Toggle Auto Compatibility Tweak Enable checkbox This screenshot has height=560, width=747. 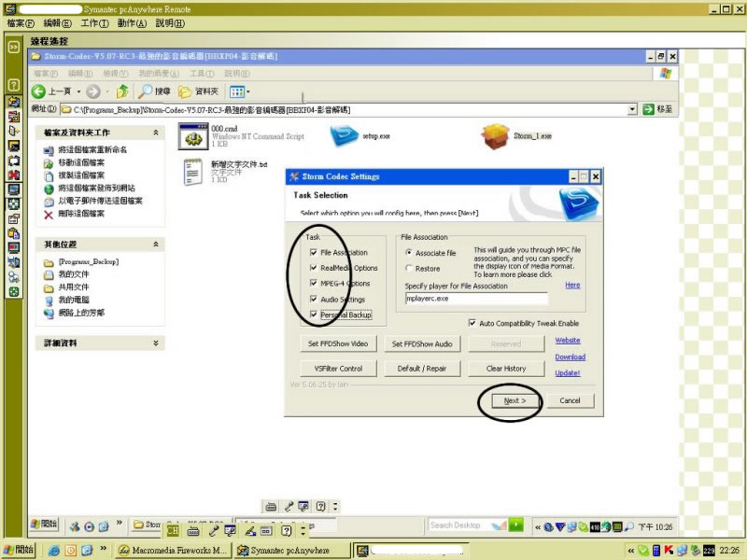(x=472, y=323)
